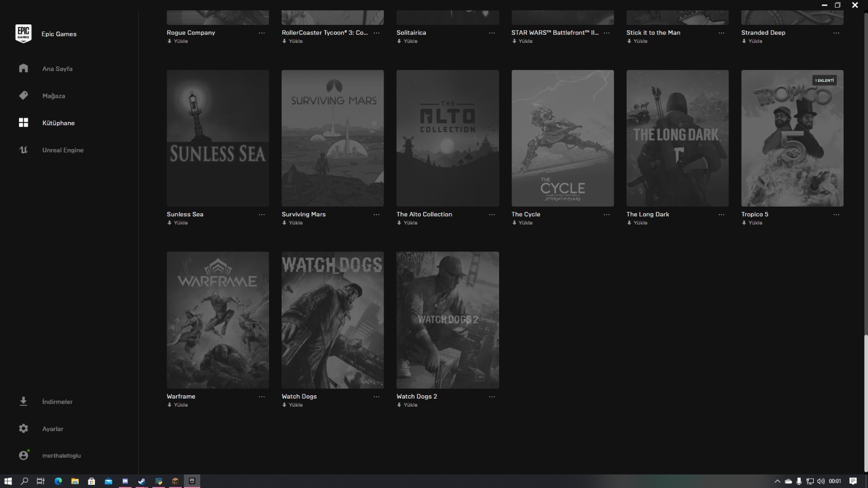
Task: Install Warframe via its Yükle link
Action: (x=177, y=405)
